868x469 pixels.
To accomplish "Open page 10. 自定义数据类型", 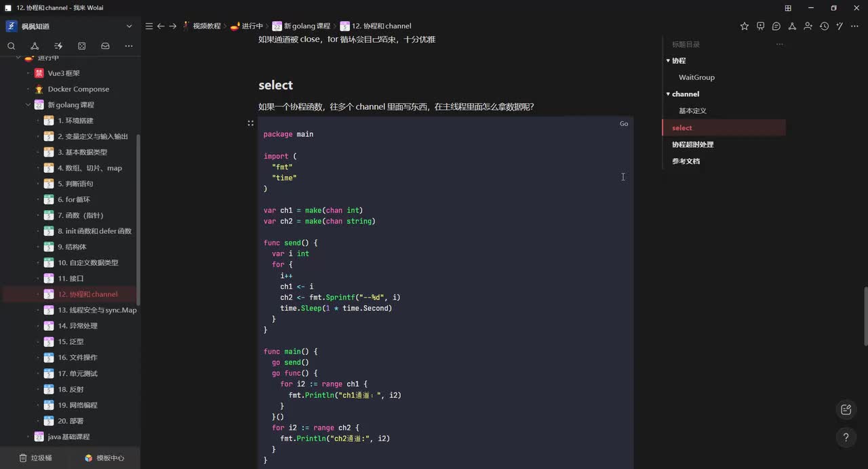I will (x=87, y=262).
